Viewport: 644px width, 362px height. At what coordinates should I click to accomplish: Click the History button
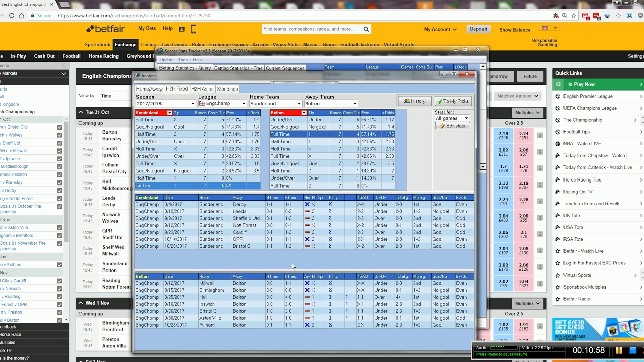tap(415, 101)
